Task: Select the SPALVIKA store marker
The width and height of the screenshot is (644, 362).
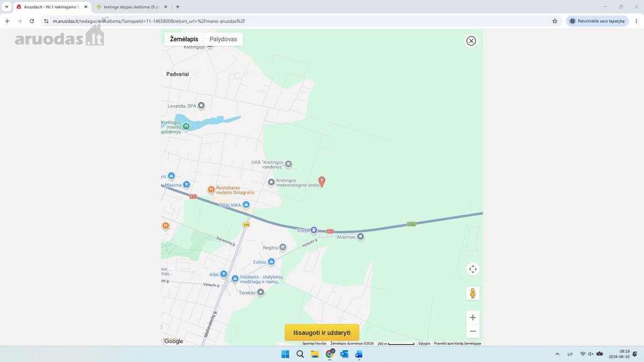Action: pyautogui.click(x=246, y=204)
